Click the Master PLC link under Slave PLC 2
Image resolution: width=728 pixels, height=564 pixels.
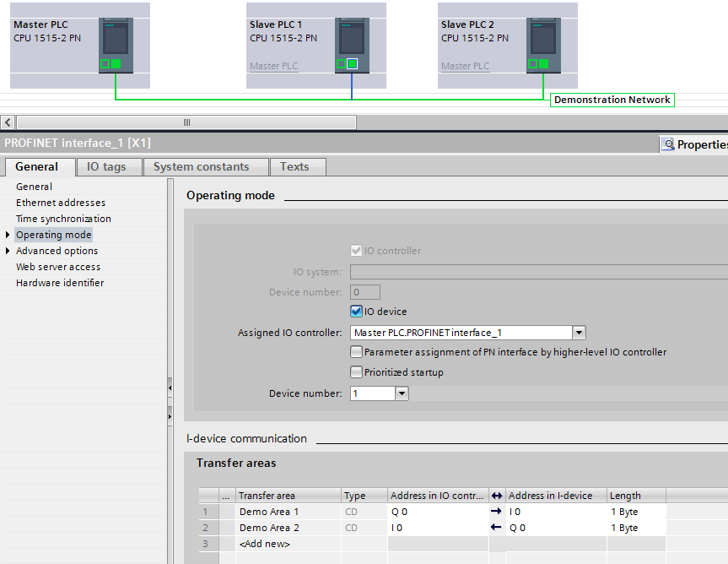coord(465,66)
